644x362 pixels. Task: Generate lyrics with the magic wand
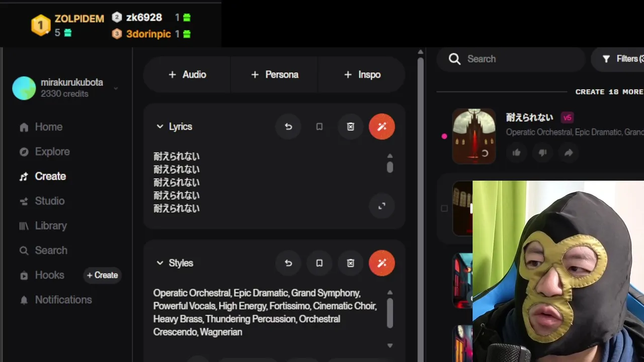pos(382,127)
